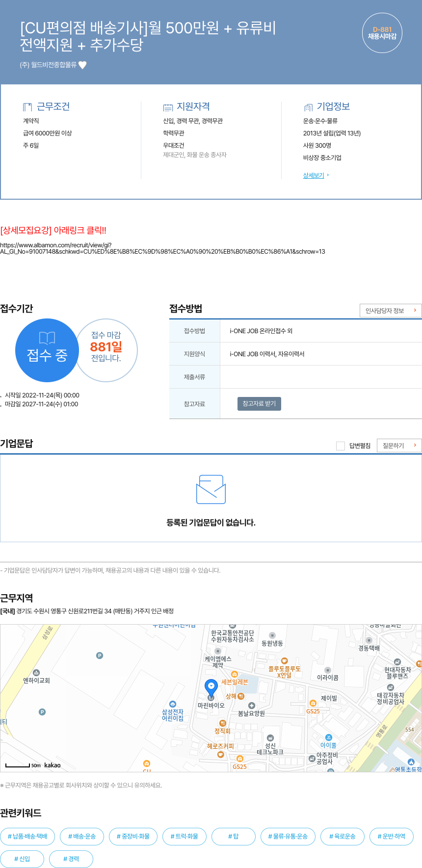Open the albamon recruit URL link
Viewport: 422px width, 868px height.
tap(162, 248)
